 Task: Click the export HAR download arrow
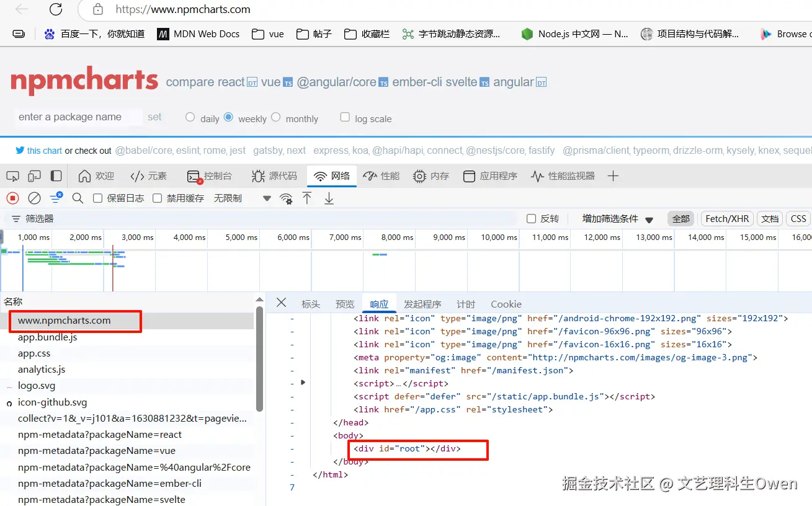point(329,198)
